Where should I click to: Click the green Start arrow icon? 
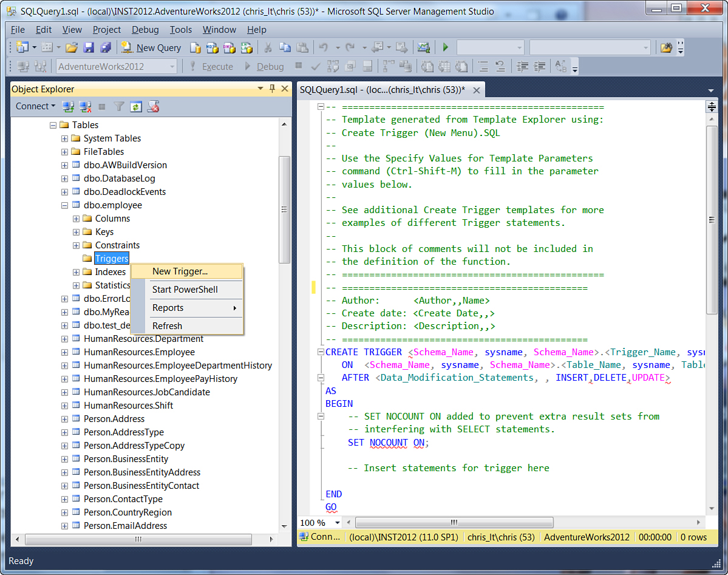click(x=446, y=47)
